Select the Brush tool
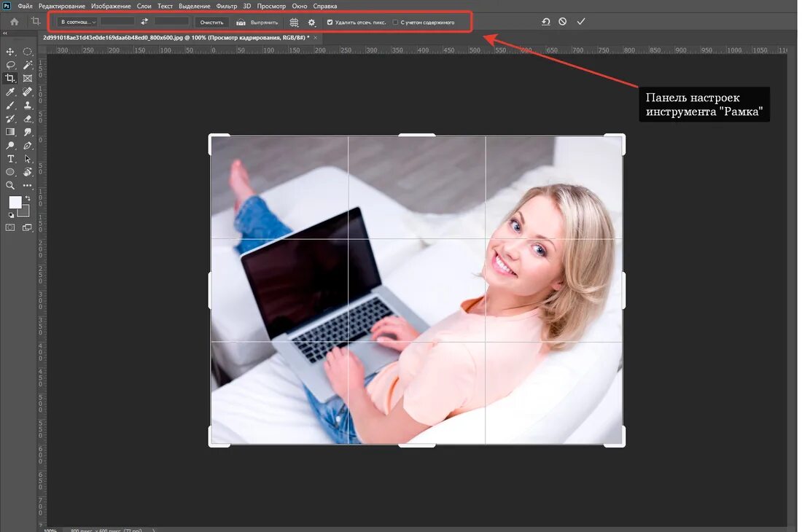802x532 pixels. coord(10,105)
